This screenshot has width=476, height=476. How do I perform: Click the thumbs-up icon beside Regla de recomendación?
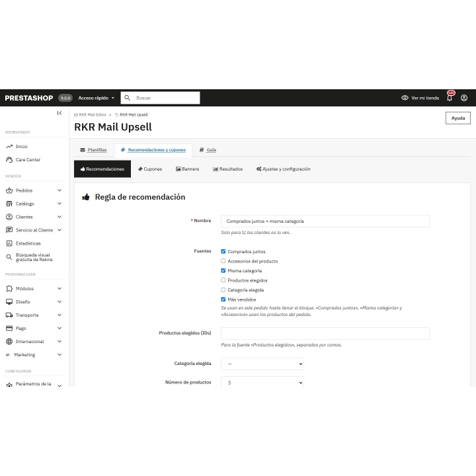coord(85,197)
